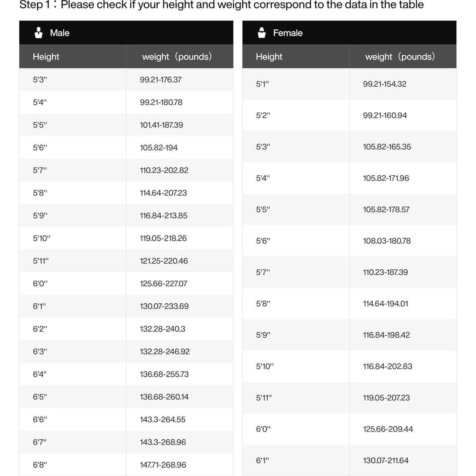Click the 125.66-227.07 weight value
Image resolution: width=476 pixels, height=476 pixels.
(164, 283)
